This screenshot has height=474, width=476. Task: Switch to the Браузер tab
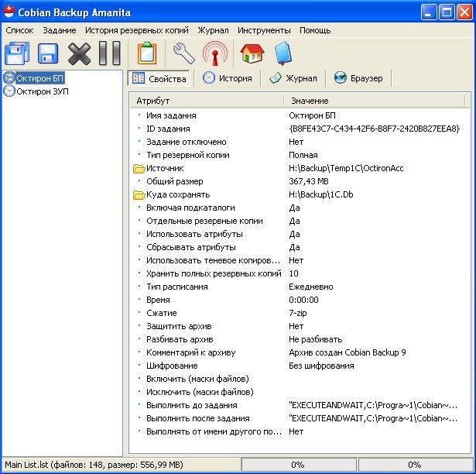click(x=361, y=78)
